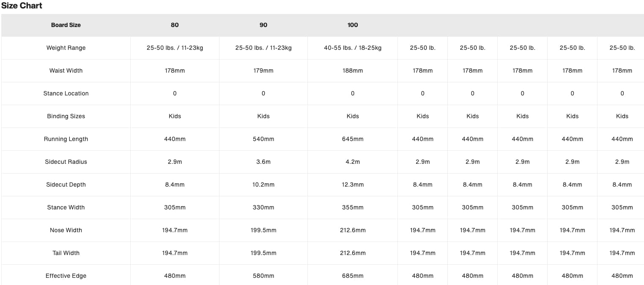Select the 40-55 lbs. / 18-25kg cell
Viewport: 644px width, 285px height.
(x=353, y=48)
